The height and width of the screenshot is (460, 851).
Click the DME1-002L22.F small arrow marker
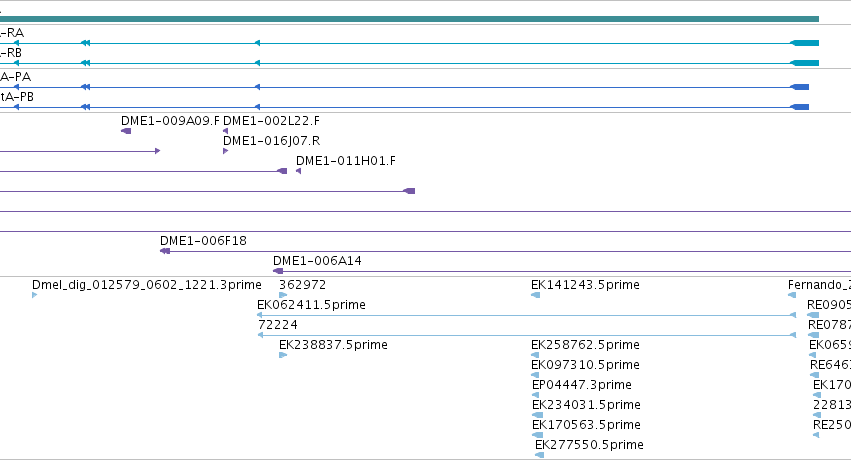click(225, 131)
